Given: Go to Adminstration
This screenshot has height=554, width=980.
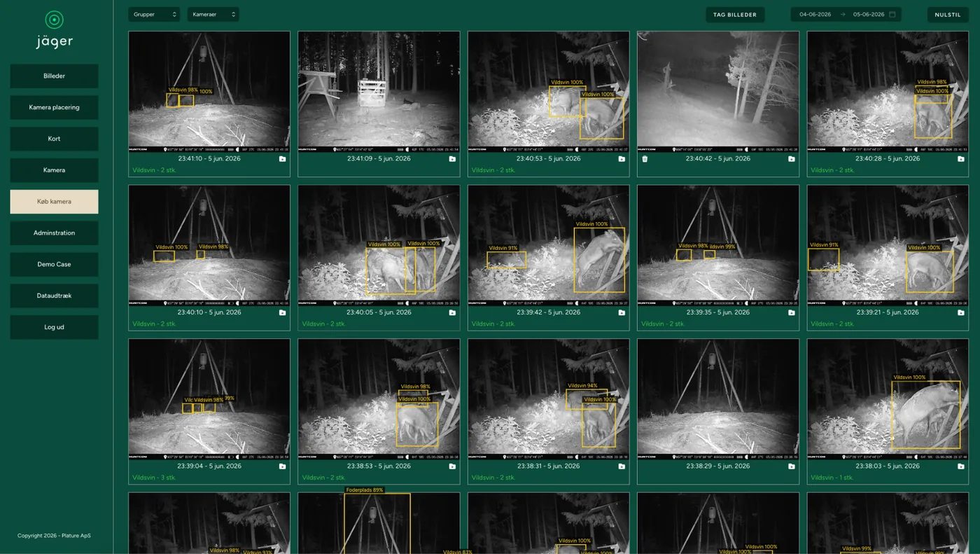Looking at the screenshot, I should [54, 233].
